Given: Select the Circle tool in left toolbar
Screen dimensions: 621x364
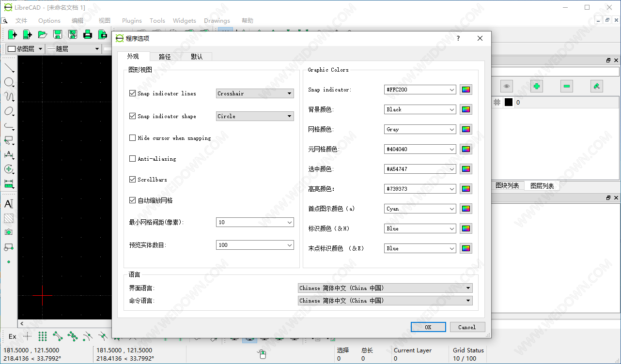Looking at the screenshot, I should coord(9,82).
